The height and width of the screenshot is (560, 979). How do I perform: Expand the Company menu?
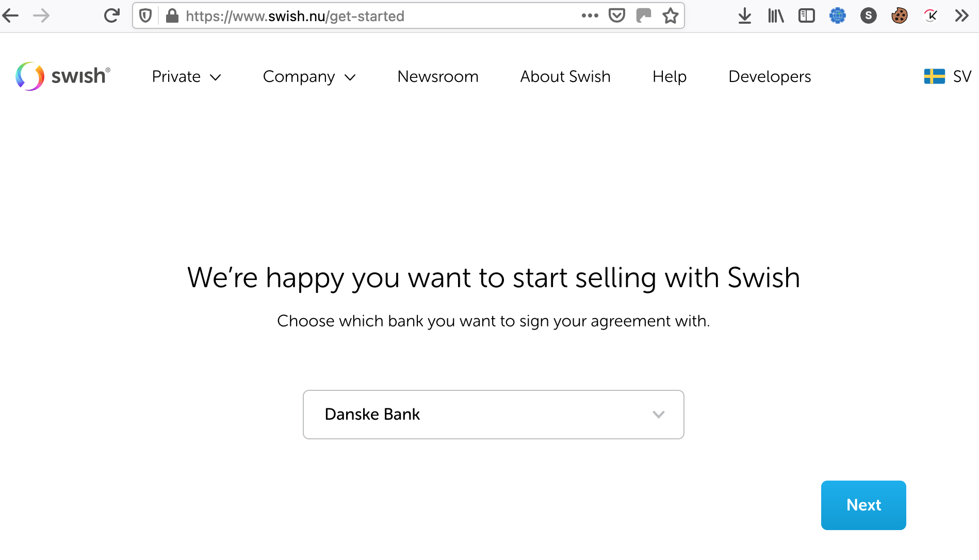click(x=309, y=77)
